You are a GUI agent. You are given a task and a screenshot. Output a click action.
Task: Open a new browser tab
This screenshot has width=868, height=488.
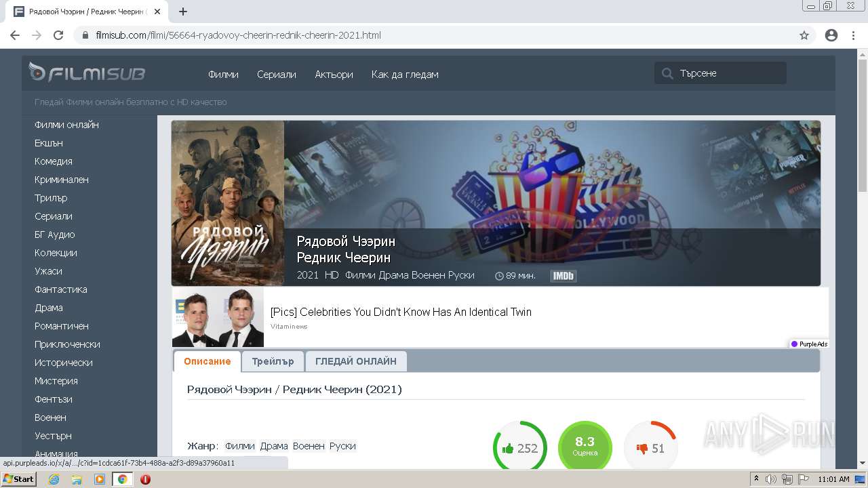[183, 12]
